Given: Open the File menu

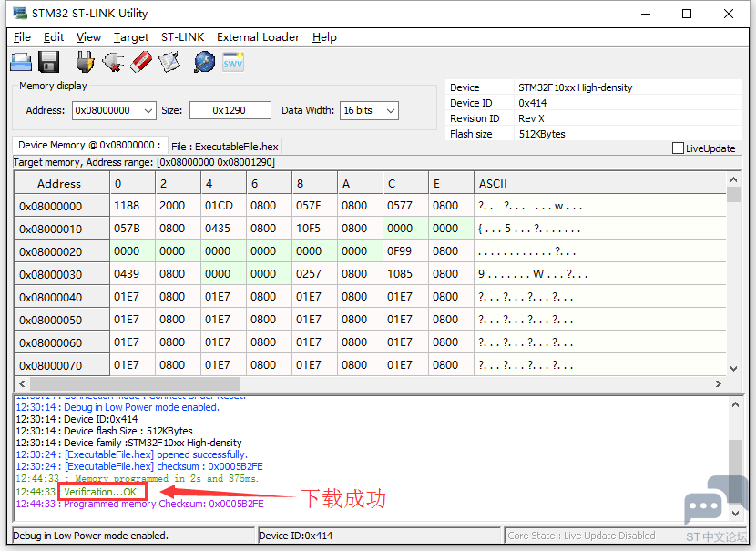Looking at the screenshot, I should (22, 37).
